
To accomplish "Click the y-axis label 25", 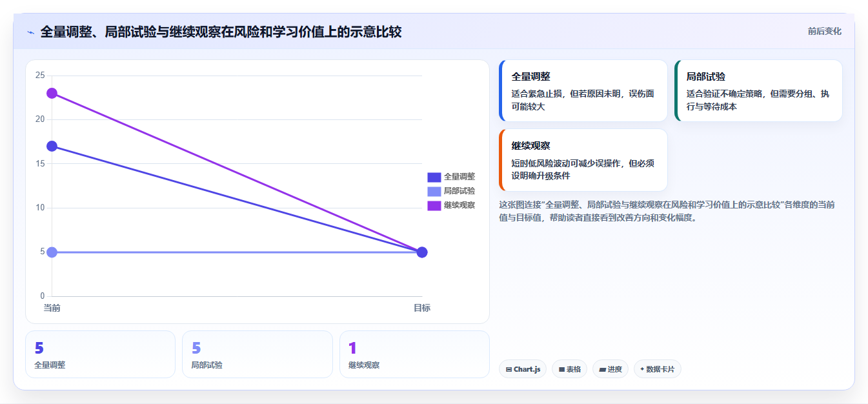I will point(40,76).
